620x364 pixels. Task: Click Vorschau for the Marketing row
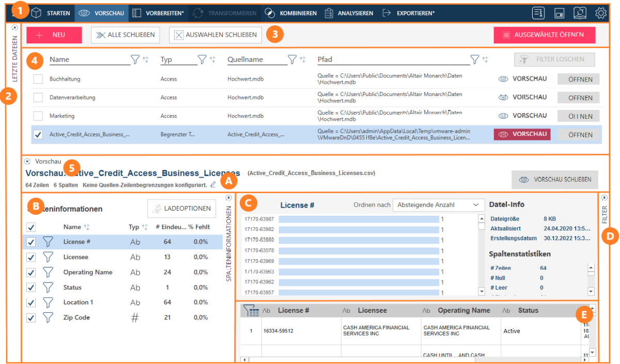(x=522, y=116)
